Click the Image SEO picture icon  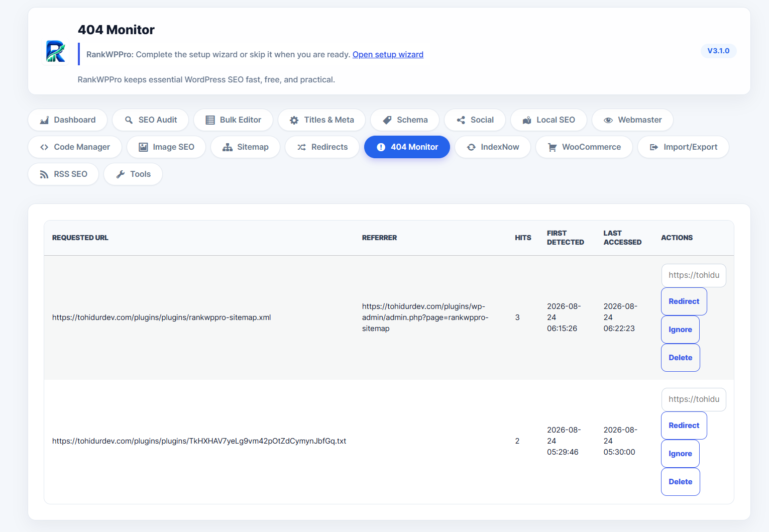pos(143,147)
